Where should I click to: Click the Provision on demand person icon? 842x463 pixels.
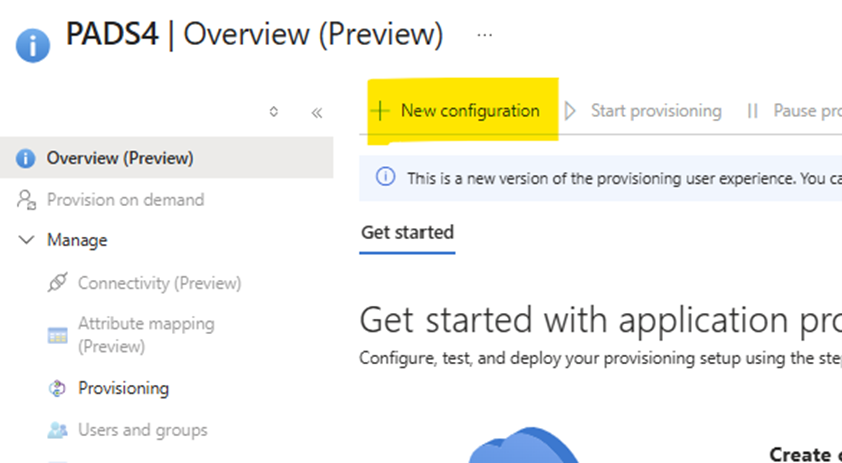pyautogui.click(x=26, y=199)
